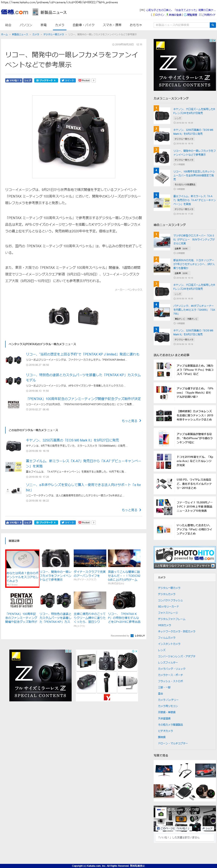
Task: Click the bottom Pocket button below the article
Action: point(84,522)
